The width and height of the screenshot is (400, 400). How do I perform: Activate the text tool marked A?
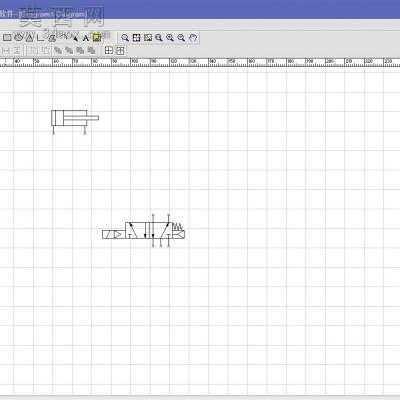coord(86,38)
